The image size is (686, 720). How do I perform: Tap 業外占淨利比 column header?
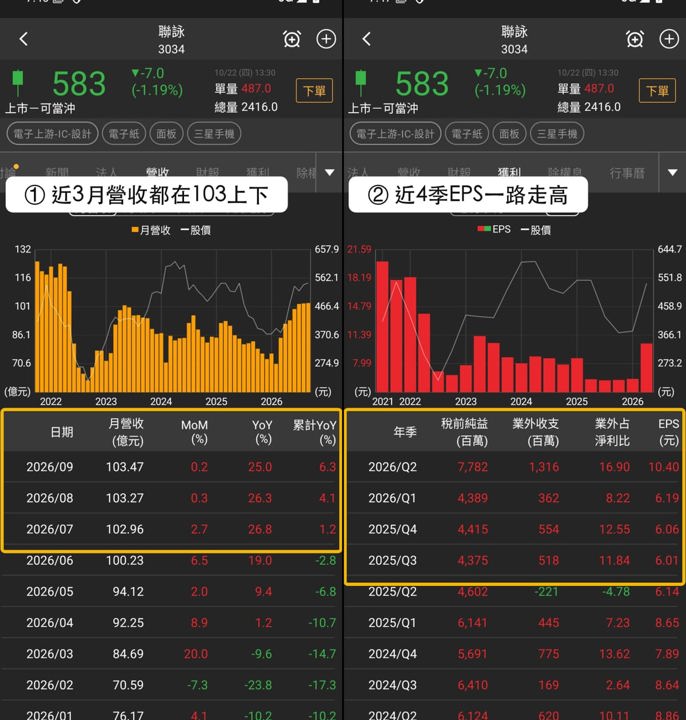click(612, 432)
